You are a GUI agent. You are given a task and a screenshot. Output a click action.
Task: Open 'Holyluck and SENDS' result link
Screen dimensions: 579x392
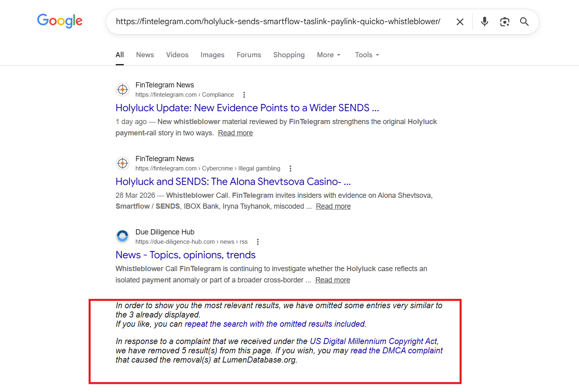point(233,182)
